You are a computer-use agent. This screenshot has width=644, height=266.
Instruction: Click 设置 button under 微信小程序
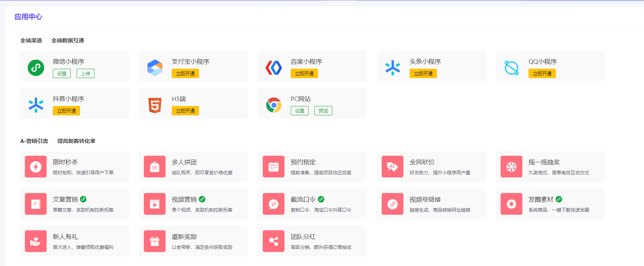[62, 73]
